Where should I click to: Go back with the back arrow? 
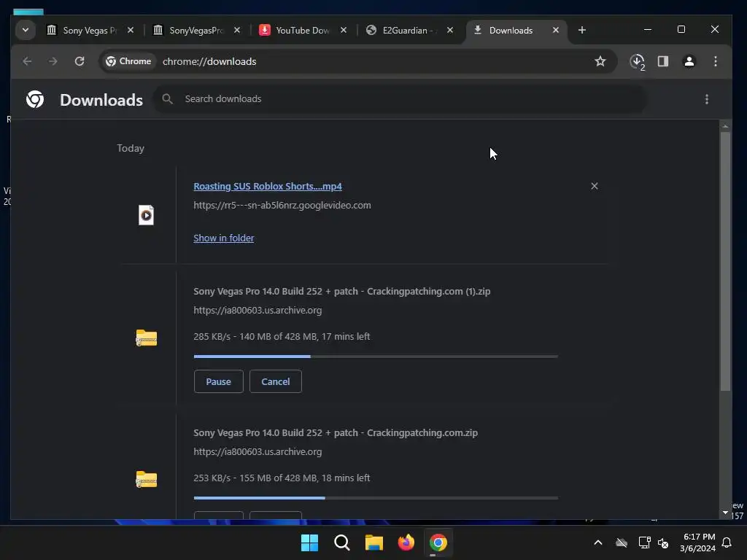click(27, 61)
